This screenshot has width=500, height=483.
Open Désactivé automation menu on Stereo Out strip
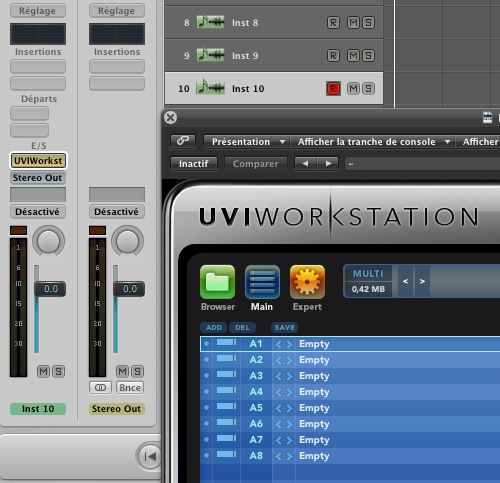tap(117, 212)
